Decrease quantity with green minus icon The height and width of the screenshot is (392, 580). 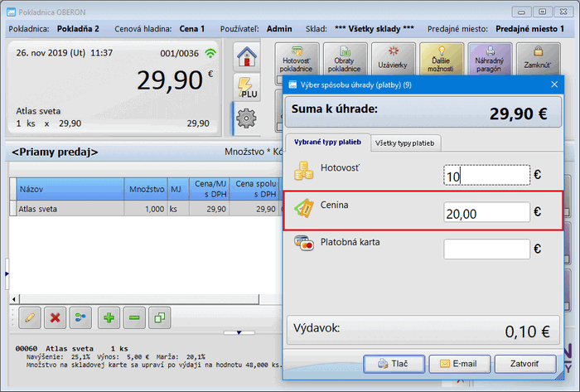click(x=135, y=317)
